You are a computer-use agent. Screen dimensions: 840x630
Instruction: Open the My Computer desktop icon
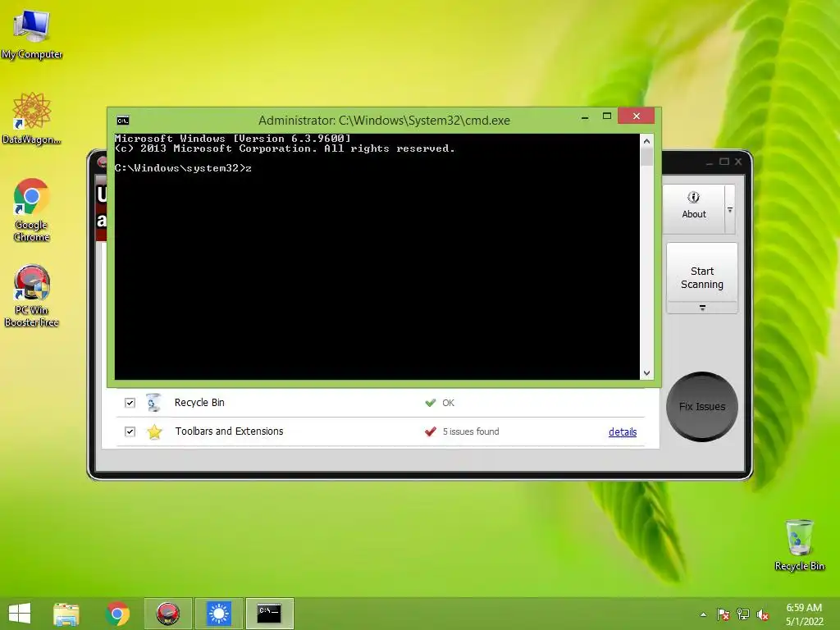click(32, 34)
